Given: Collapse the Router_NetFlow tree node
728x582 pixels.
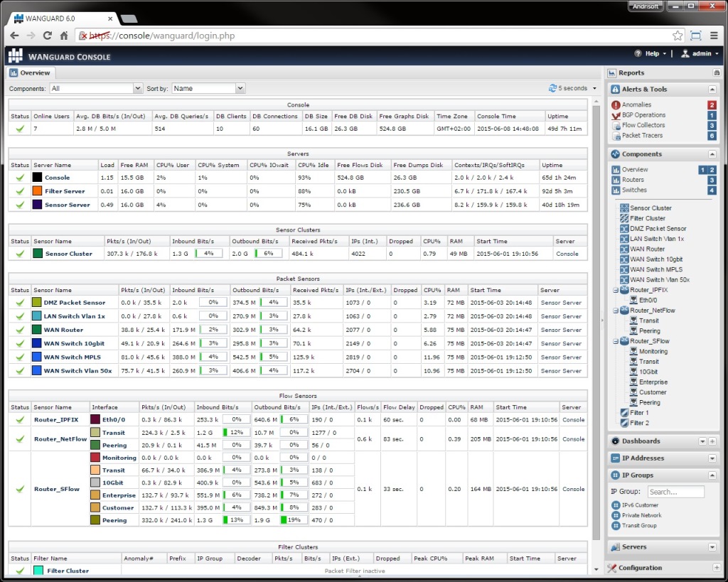Looking at the screenshot, I should pyautogui.click(x=616, y=311).
